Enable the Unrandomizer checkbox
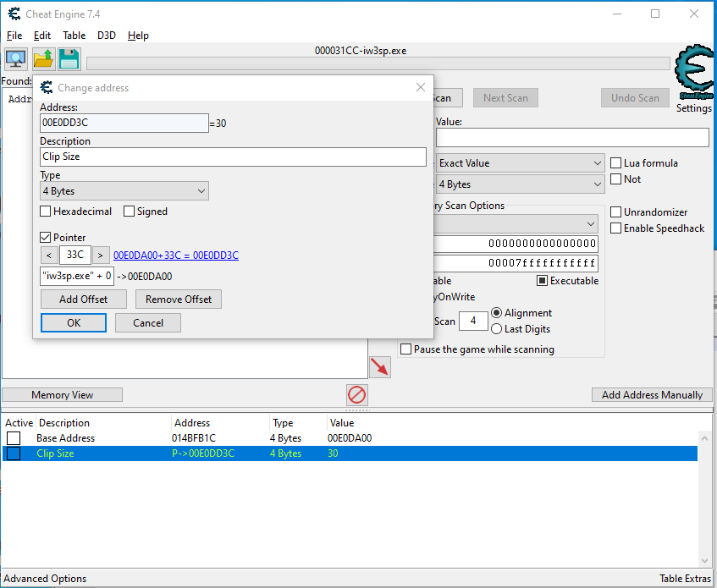Screen dimensions: 717x588 click(616, 212)
